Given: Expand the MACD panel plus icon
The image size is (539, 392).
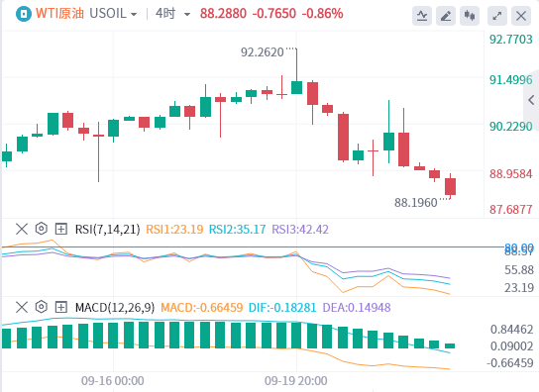Looking at the screenshot, I should 61,307.
